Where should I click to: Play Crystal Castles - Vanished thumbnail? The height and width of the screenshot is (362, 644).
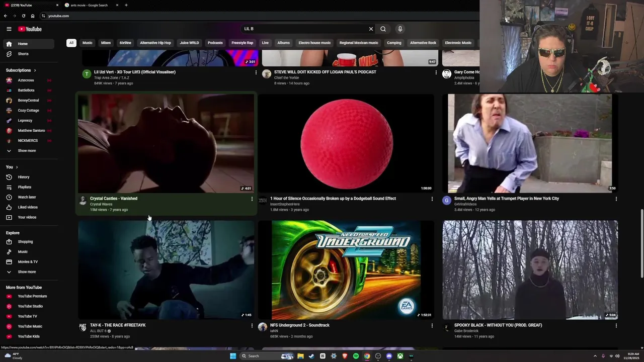pos(166,143)
